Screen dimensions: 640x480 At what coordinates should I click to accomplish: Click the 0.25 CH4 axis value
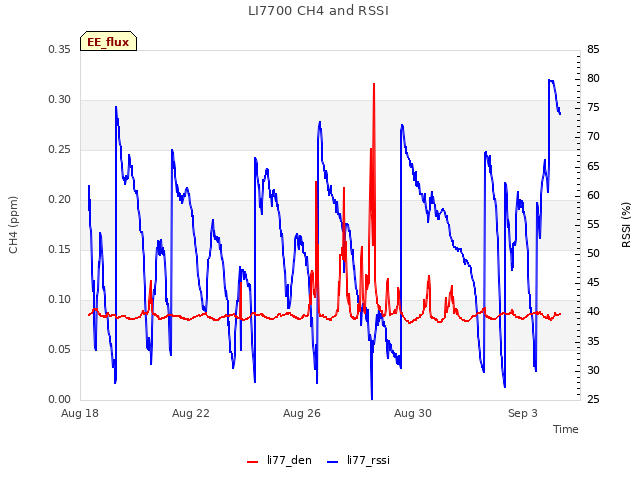(60, 150)
